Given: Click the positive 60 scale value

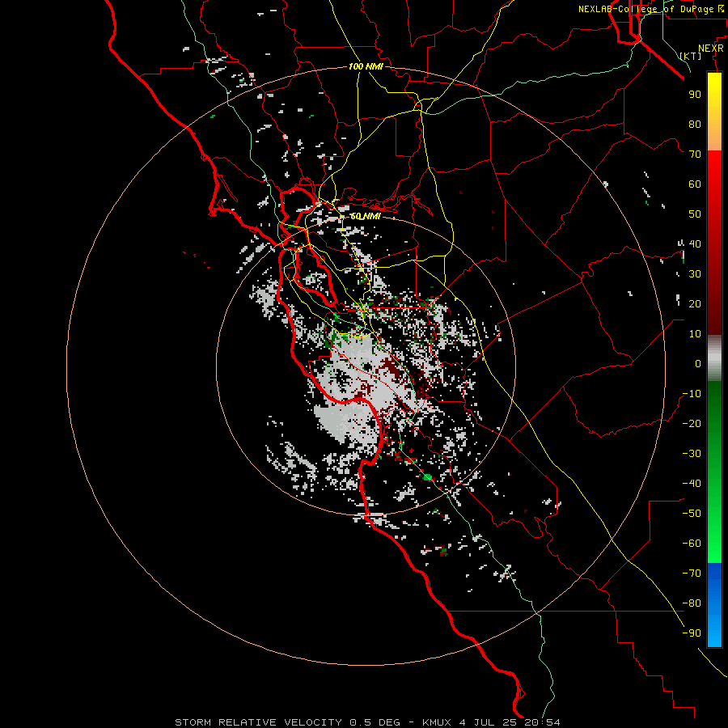Looking at the screenshot, I should [695, 184].
